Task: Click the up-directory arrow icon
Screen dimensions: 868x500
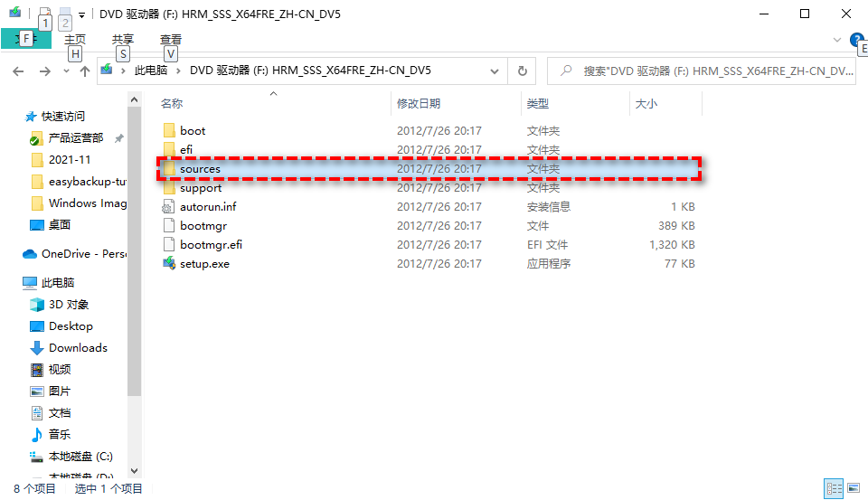Action: coord(85,71)
